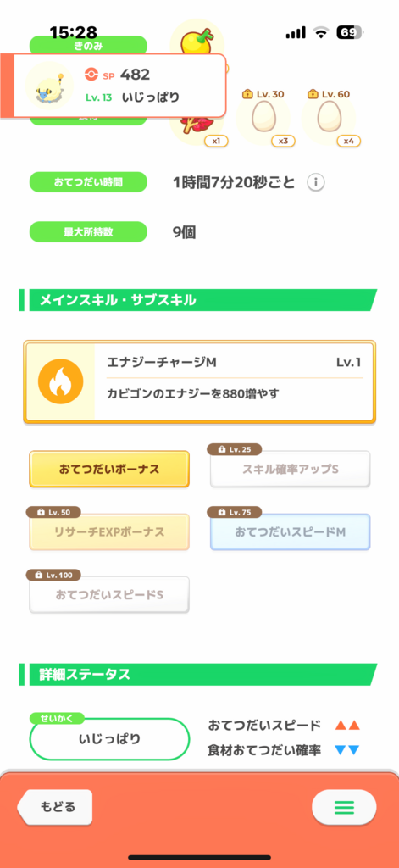This screenshot has width=399, height=868.
Task: Tap locked リサーチEXPボーナス sub skill
Action: tap(109, 532)
